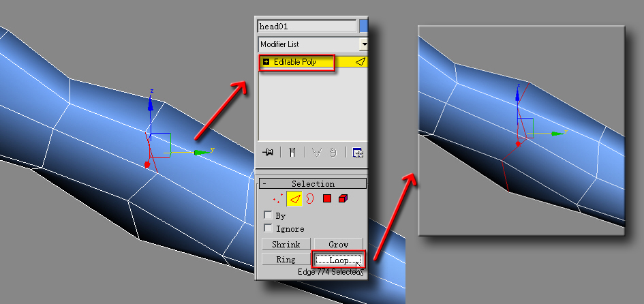The width and height of the screenshot is (644, 304).
Task: Select Polygon sub-object level icon
Action: click(327, 198)
